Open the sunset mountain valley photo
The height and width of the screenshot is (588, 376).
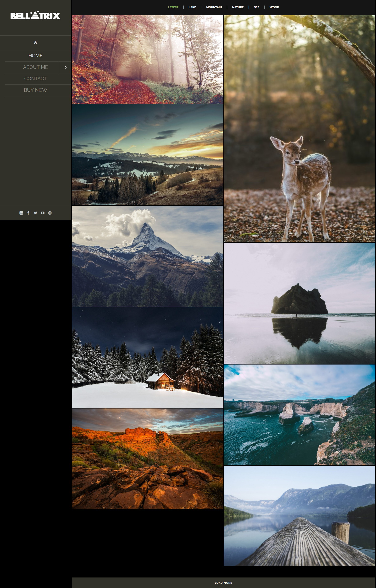click(x=148, y=155)
